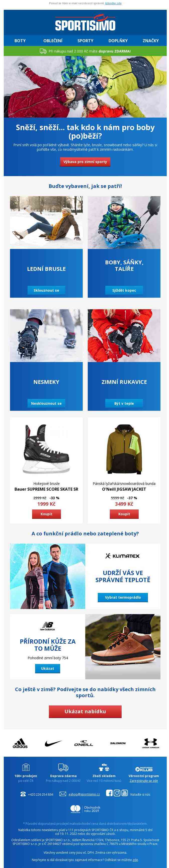
Task: Click the Sjíždět kopec button
Action: (x=124, y=290)
